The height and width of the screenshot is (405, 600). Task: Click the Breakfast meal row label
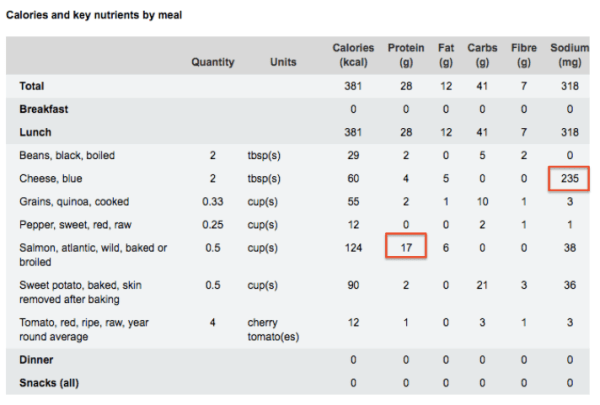point(46,109)
